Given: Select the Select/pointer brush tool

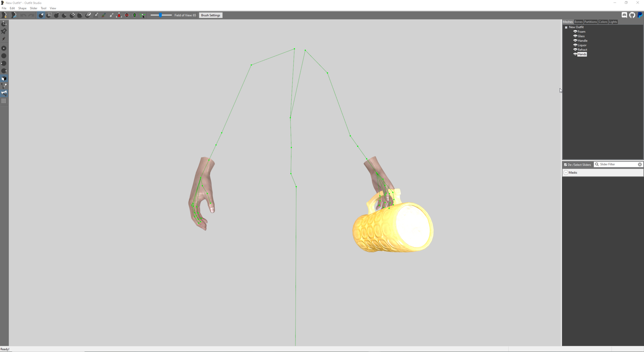Looking at the screenshot, I should click(x=41, y=15).
